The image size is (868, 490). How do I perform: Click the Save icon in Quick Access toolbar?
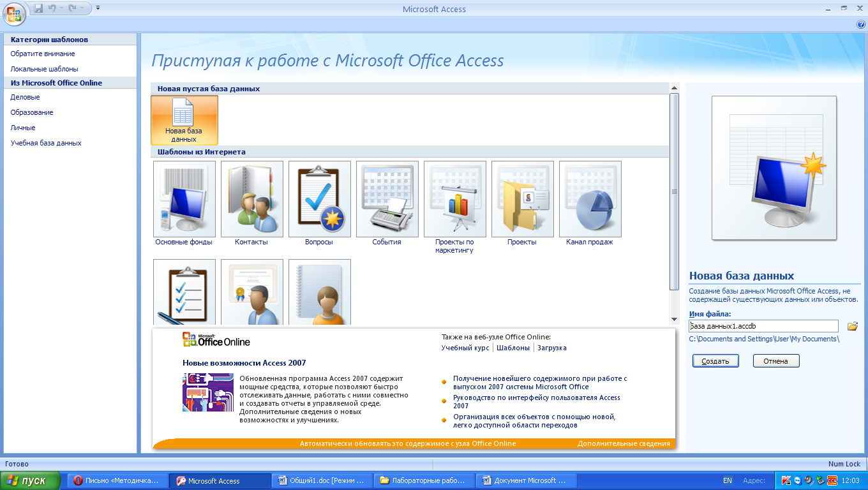pyautogui.click(x=38, y=8)
